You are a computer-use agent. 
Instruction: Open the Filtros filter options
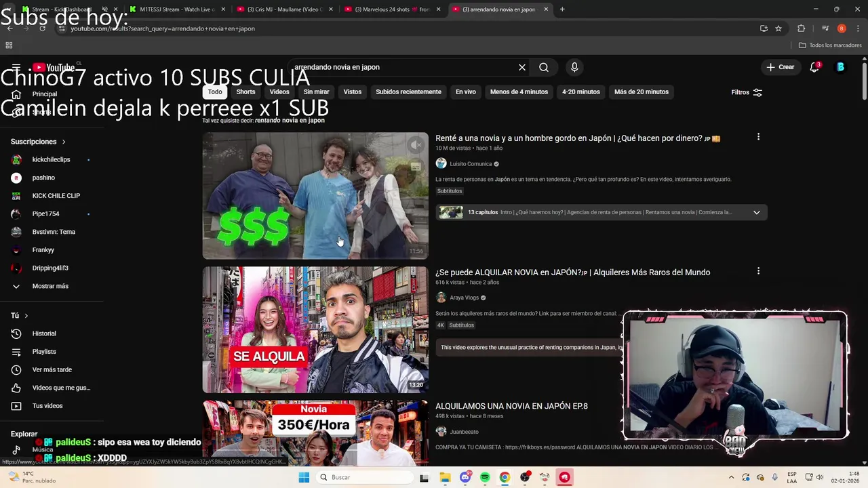click(x=747, y=92)
